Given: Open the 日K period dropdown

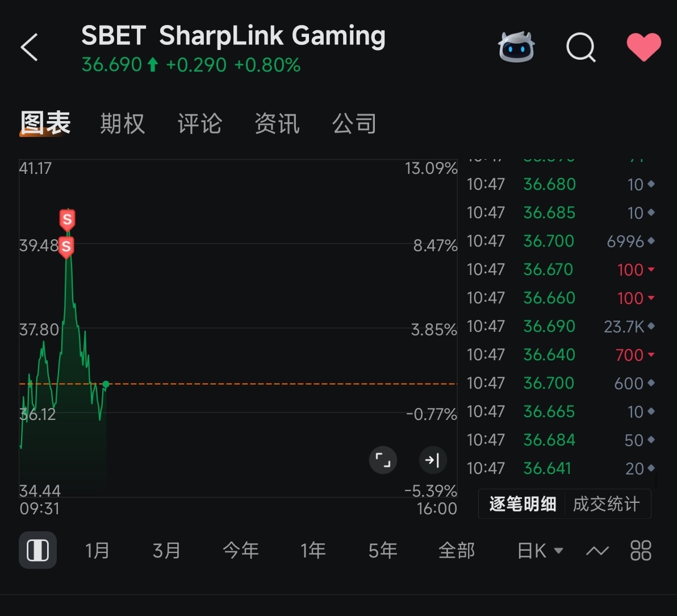Looking at the screenshot, I should pyautogui.click(x=540, y=551).
